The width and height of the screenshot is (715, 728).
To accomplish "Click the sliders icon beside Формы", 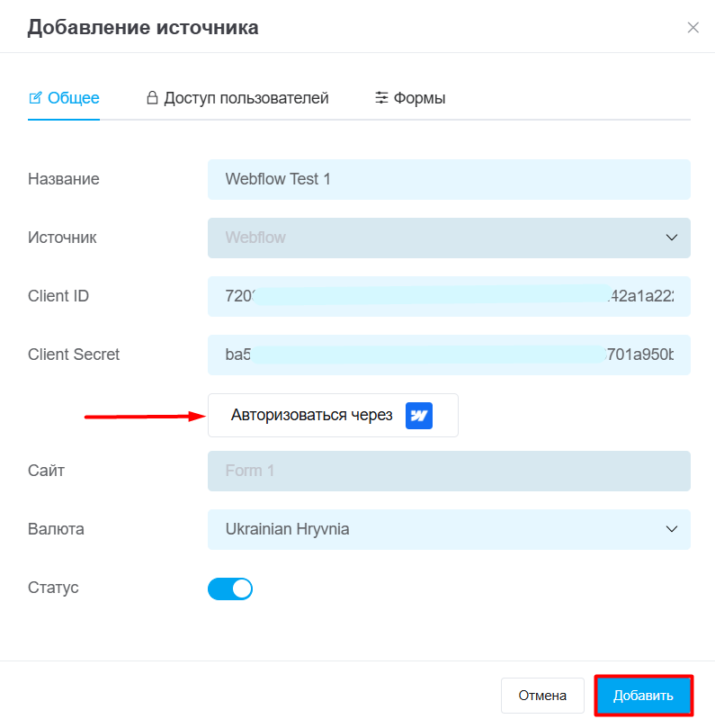I will pos(381,98).
